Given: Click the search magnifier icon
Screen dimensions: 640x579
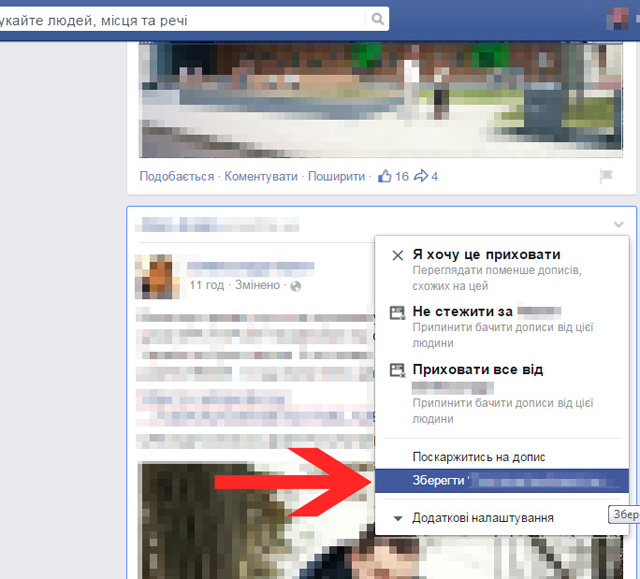Looking at the screenshot, I should [x=378, y=19].
